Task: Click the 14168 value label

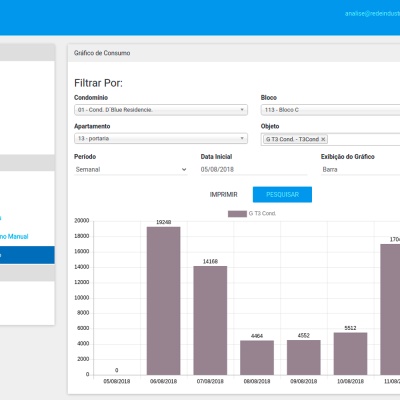Action: coord(210,261)
